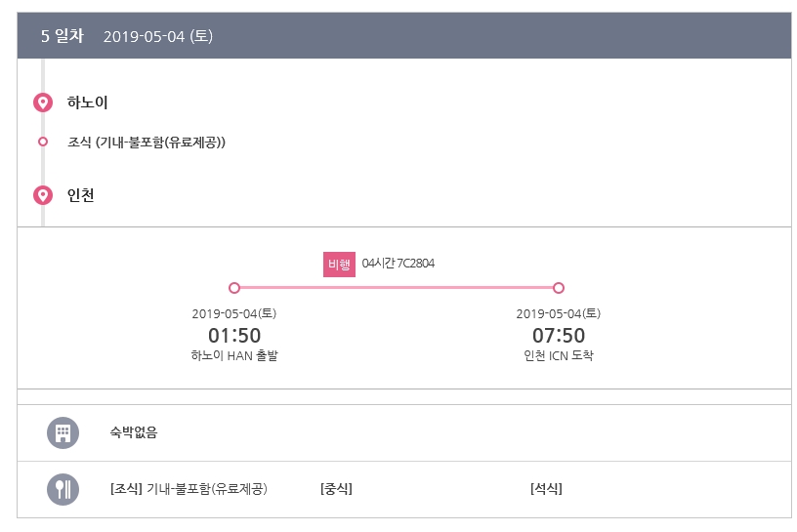Image resolution: width=797 pixels, height=532 pixels.
Task: Select the 숙박없음 accommodation text
Action: point(134,432)
